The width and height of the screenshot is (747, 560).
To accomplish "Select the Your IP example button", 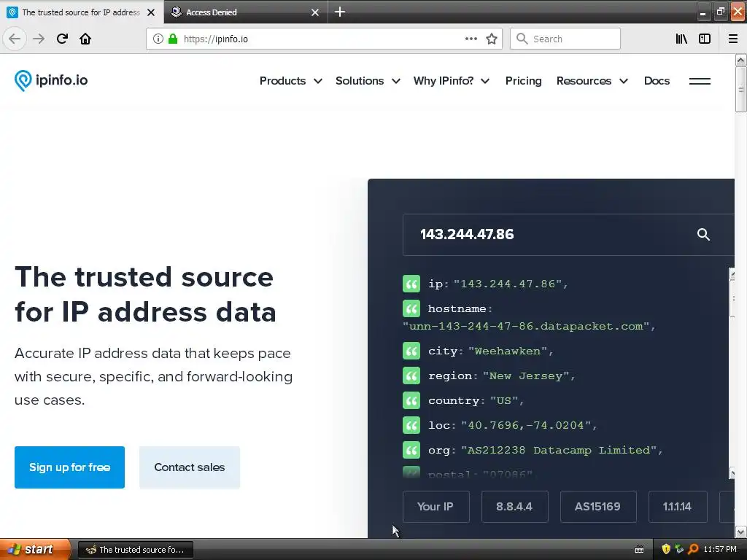I will pyautogui.click(x=436, y=507).
